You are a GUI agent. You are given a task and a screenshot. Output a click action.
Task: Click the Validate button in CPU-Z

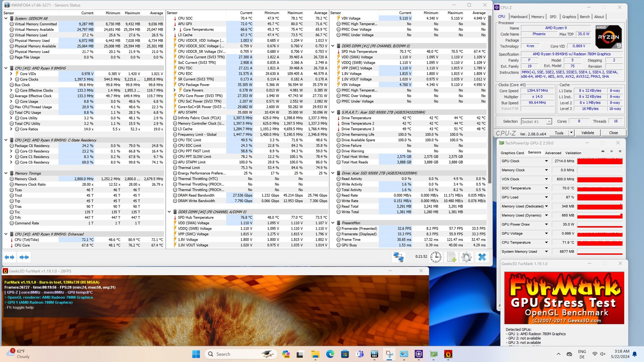(x=587, y=133)
